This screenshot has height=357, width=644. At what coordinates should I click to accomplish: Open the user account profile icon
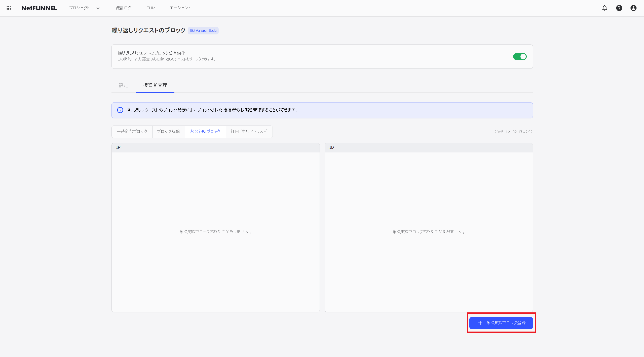633,8
